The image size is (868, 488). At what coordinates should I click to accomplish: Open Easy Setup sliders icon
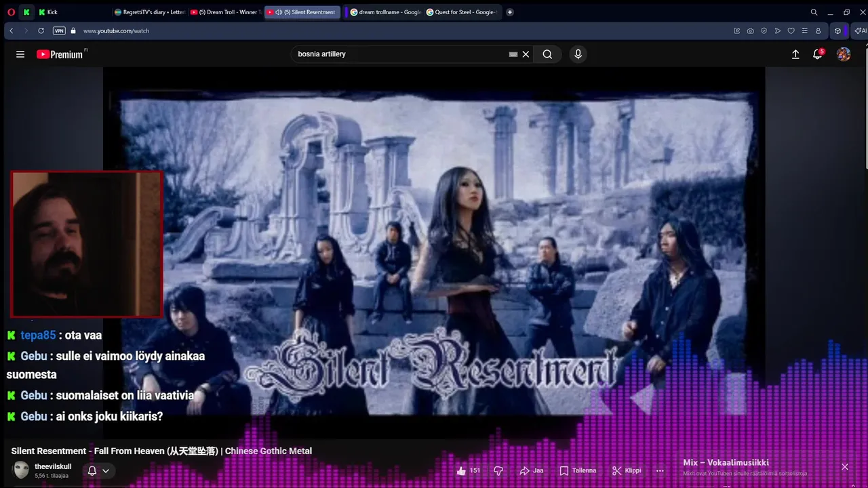pos(804,30)
